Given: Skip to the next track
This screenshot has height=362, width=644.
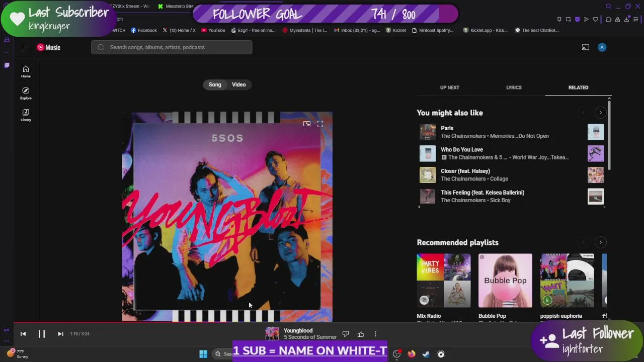Looking at the screenshot, I should (60, 334).
